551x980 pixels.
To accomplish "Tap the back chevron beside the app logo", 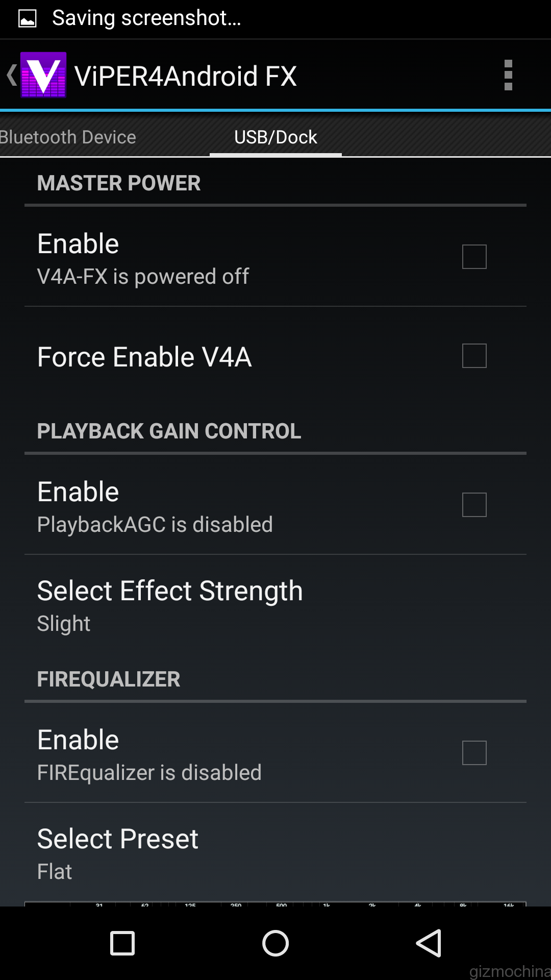I will point(11,75).
